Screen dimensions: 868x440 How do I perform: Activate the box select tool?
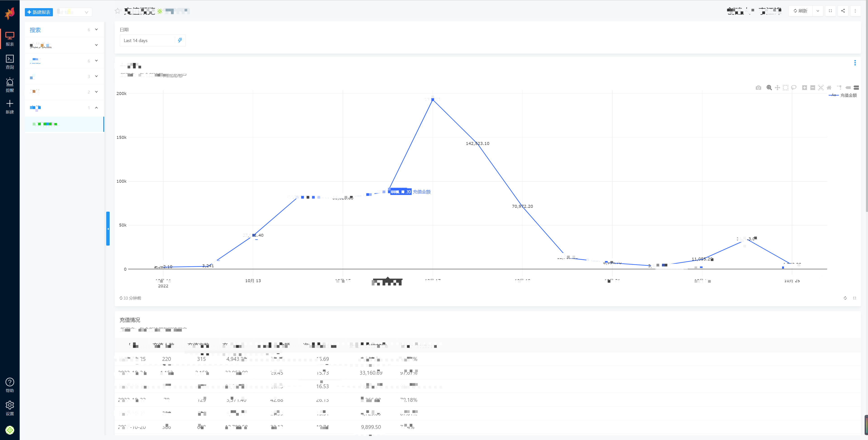[785, 88]
